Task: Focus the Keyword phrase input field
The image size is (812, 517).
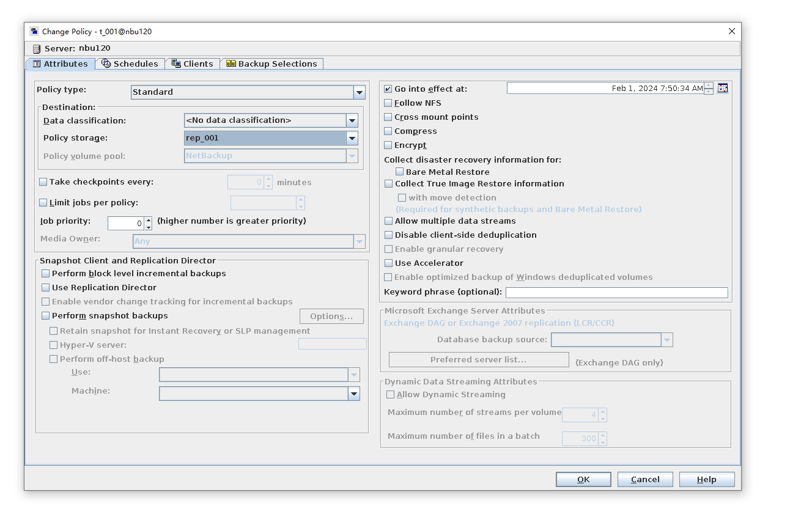Action: (x=617, y=293)
